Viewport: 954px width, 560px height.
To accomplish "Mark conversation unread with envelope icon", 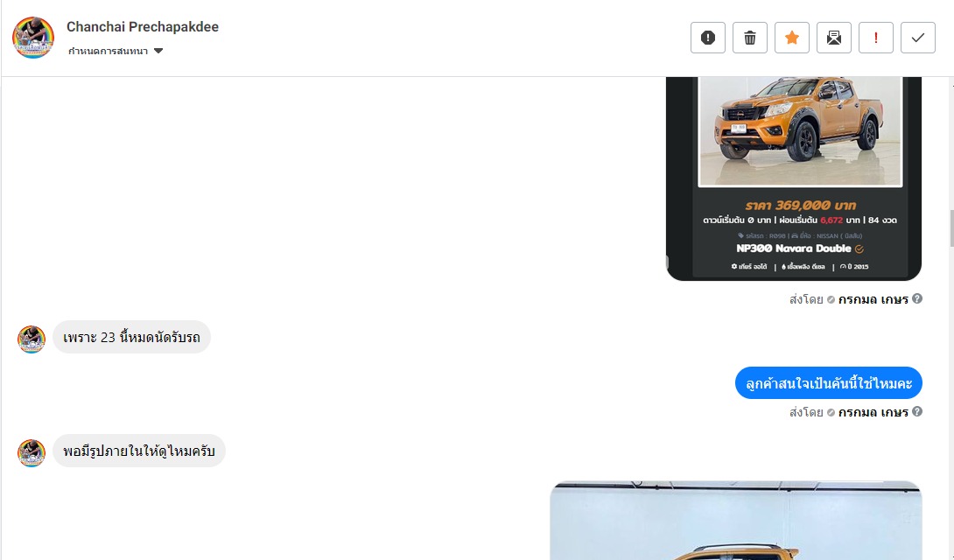I will coord(833,38).
